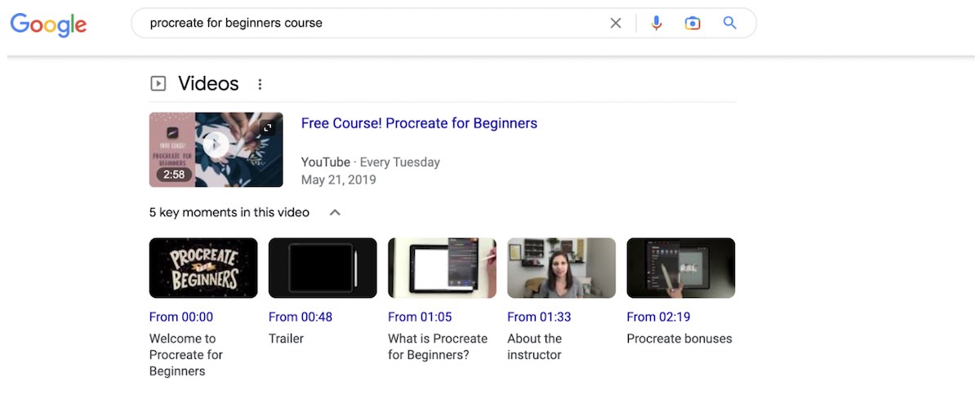The image size is (980, 417).
Task: Click 'What is Procreate for Beginners?' caption
Action: (438, 347)
